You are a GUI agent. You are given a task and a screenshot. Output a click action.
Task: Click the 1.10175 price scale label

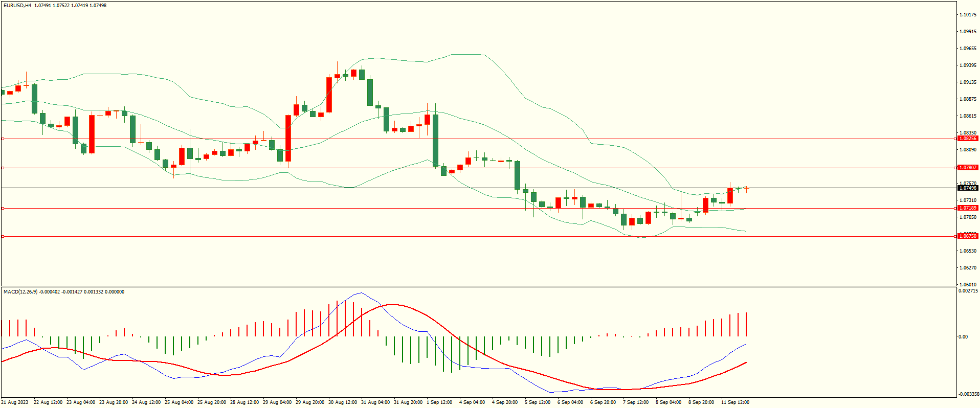coord(967,15)
